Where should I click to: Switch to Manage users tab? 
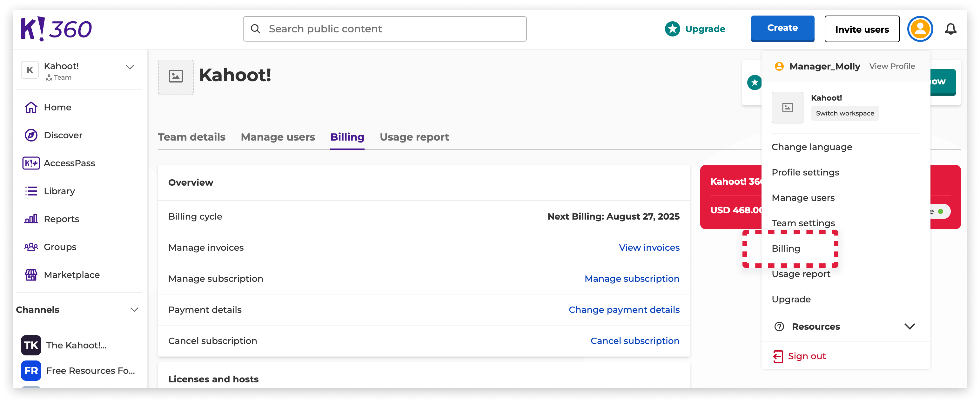pyautogui.click(x=278, y=137)
